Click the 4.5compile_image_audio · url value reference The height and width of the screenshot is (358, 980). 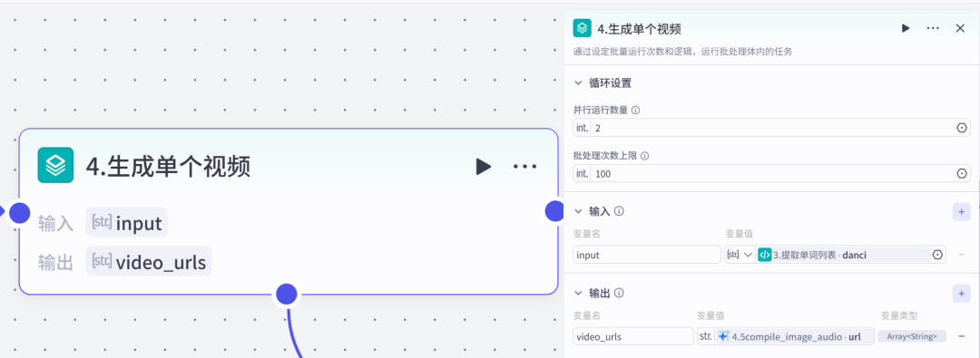pyautogui.click(x=796, y=336)
